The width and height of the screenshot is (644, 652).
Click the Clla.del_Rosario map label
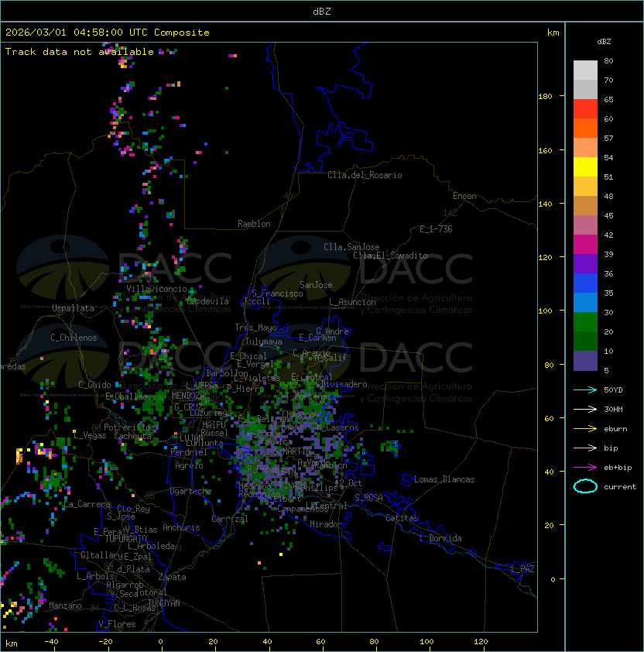click(x=365, y=175)
